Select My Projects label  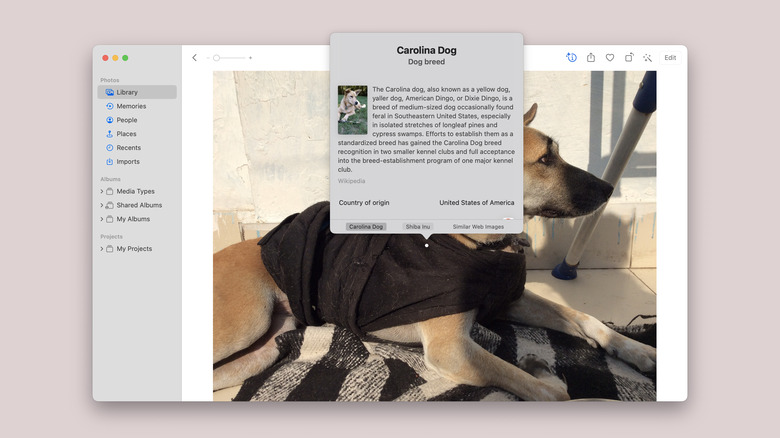[134, 249]
